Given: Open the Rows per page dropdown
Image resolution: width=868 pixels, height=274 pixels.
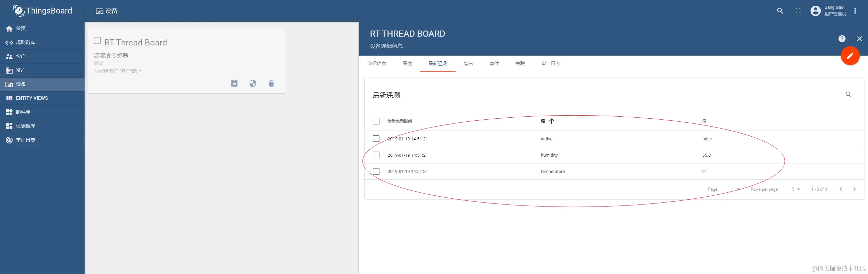Looking at the screenshot, I should click(x=796, y=189).
